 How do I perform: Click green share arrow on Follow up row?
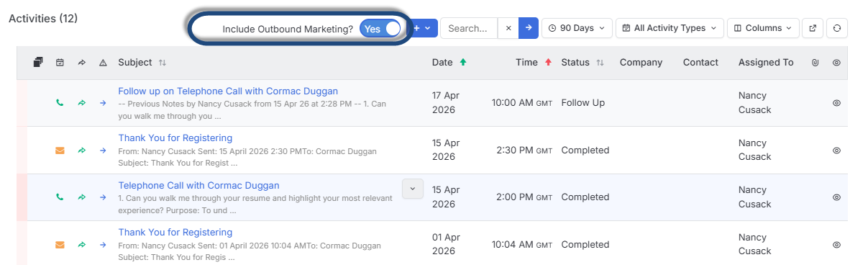[x=81, y=103]
